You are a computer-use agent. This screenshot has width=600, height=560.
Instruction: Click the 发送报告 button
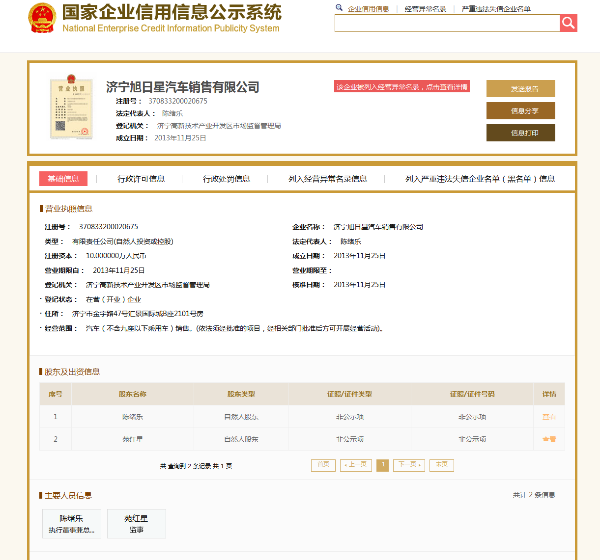[x=520, y=88]
